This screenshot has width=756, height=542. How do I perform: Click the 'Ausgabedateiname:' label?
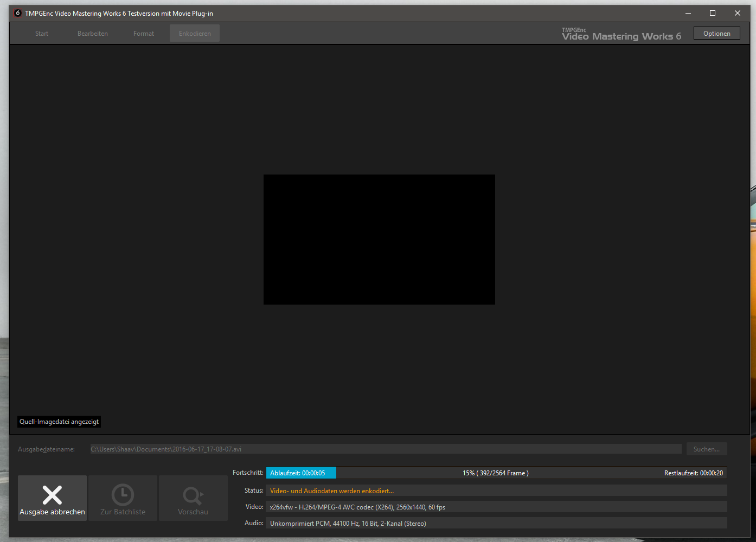(47, 449)
